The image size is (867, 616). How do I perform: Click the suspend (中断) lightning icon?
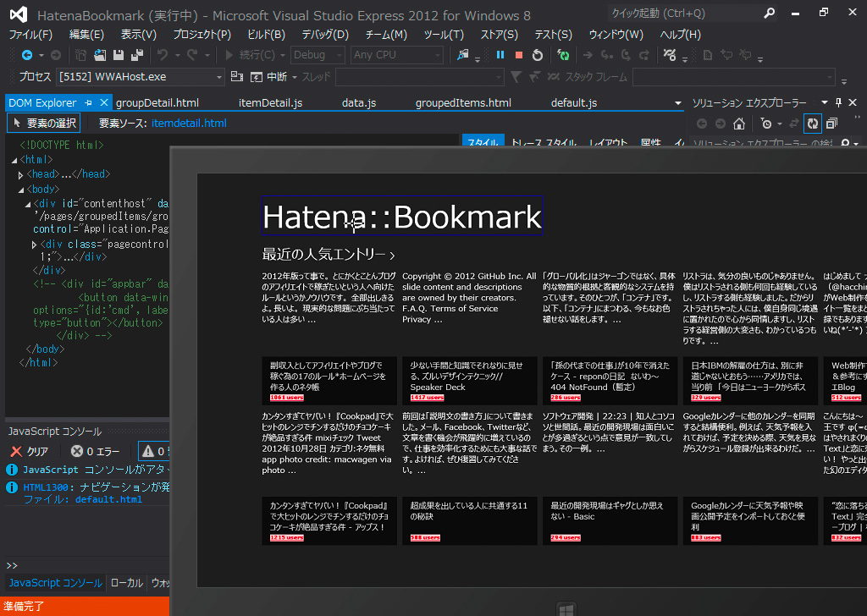[256, 77]
